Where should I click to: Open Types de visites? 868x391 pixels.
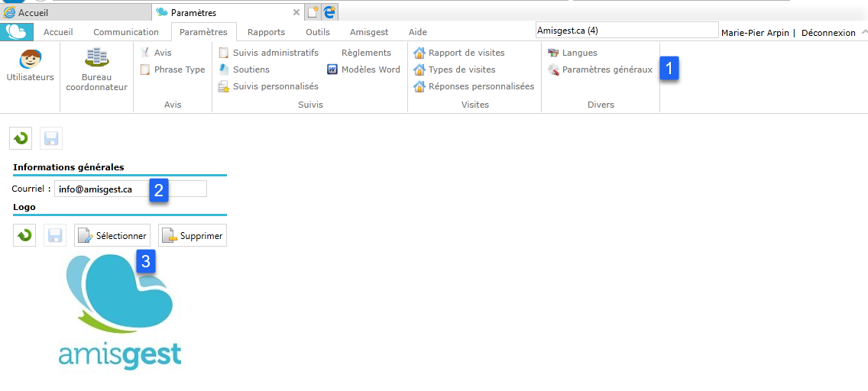pos(455,69)
